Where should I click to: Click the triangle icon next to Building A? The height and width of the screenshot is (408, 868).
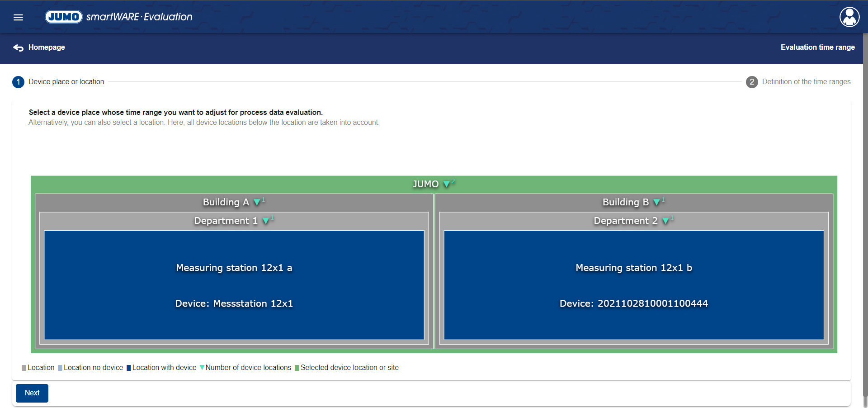(257, 202)
